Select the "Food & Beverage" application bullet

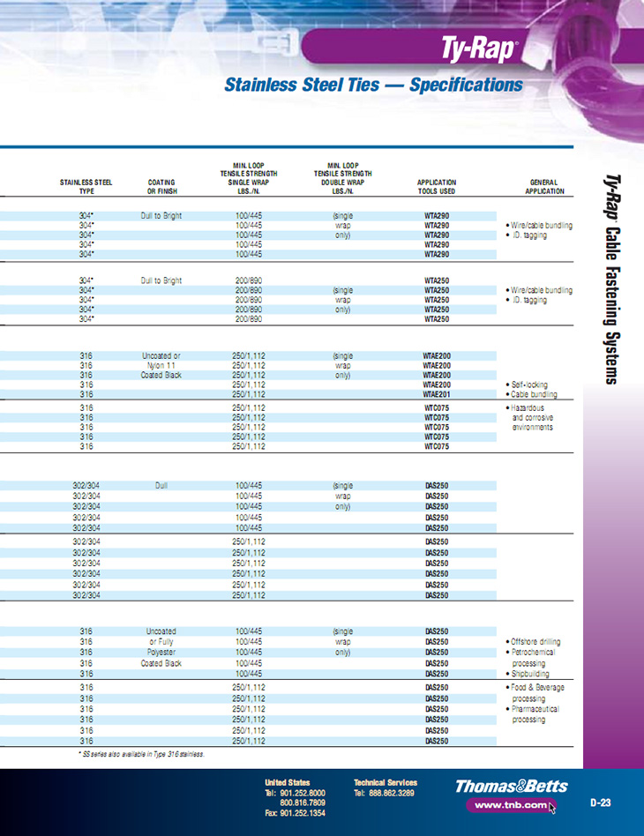[535, 688]
